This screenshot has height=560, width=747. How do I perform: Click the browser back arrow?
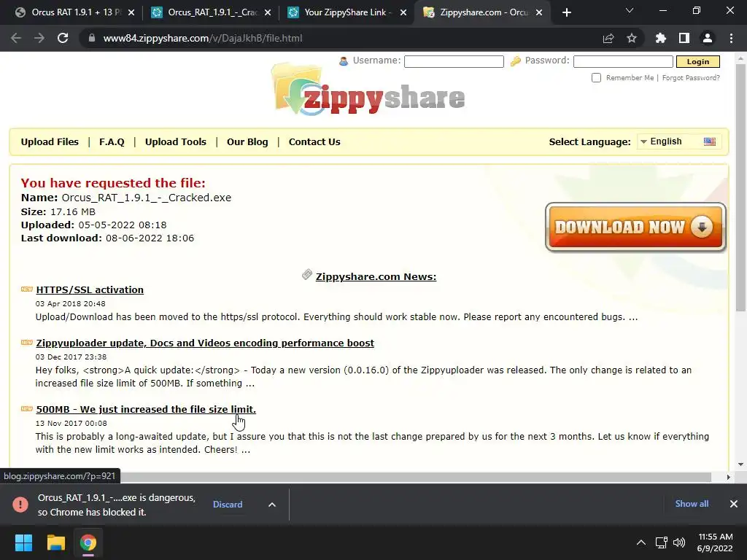[x=16, y=38]
